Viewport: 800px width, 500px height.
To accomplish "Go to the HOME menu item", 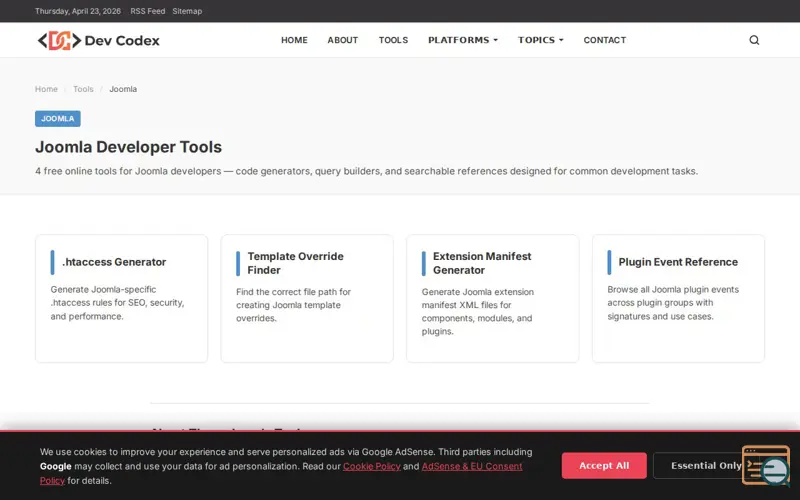I will coord(294,40).
